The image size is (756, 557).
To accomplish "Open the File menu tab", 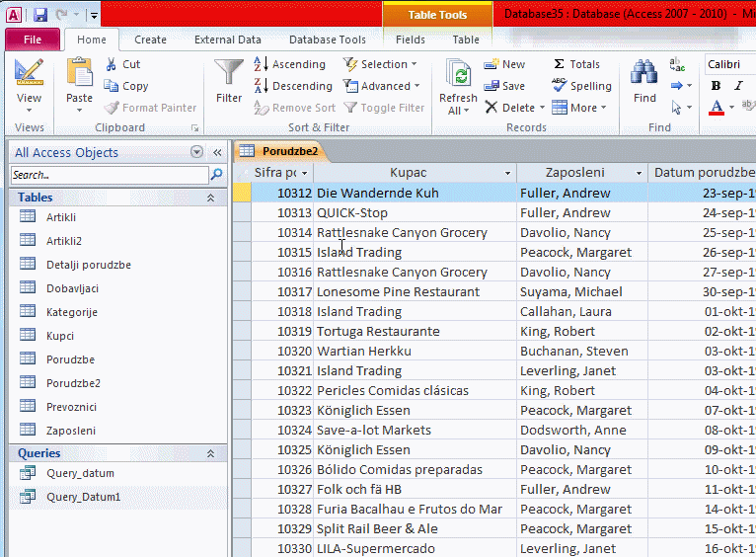I will (33, 40).
